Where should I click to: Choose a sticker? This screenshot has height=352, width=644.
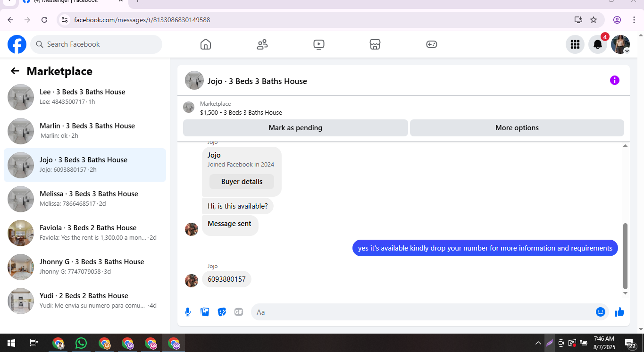coord(222,312)
